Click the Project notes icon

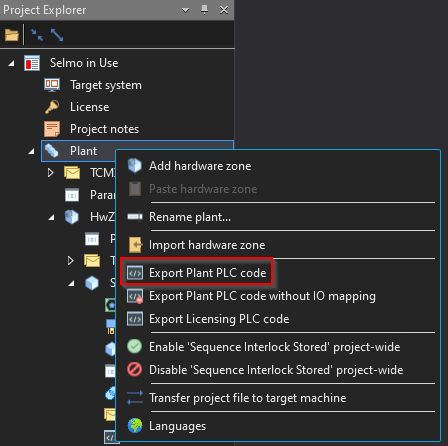[x=52, y=129]
